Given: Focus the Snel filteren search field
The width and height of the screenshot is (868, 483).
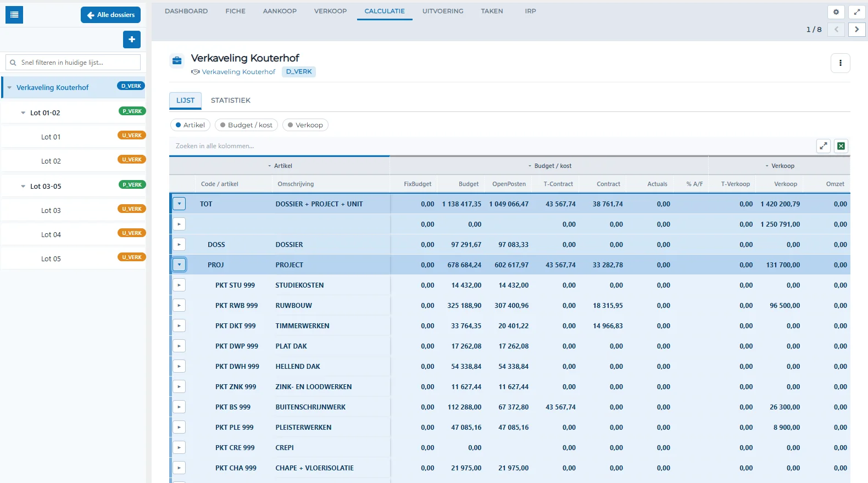Looking at the screenshot, I should click(x=73, y=63).
